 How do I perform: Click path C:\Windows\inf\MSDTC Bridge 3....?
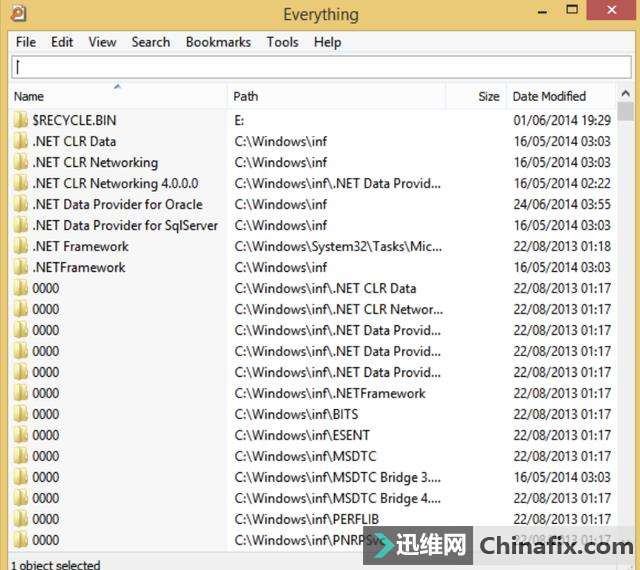pyautogui.click(x=338, y=477)
